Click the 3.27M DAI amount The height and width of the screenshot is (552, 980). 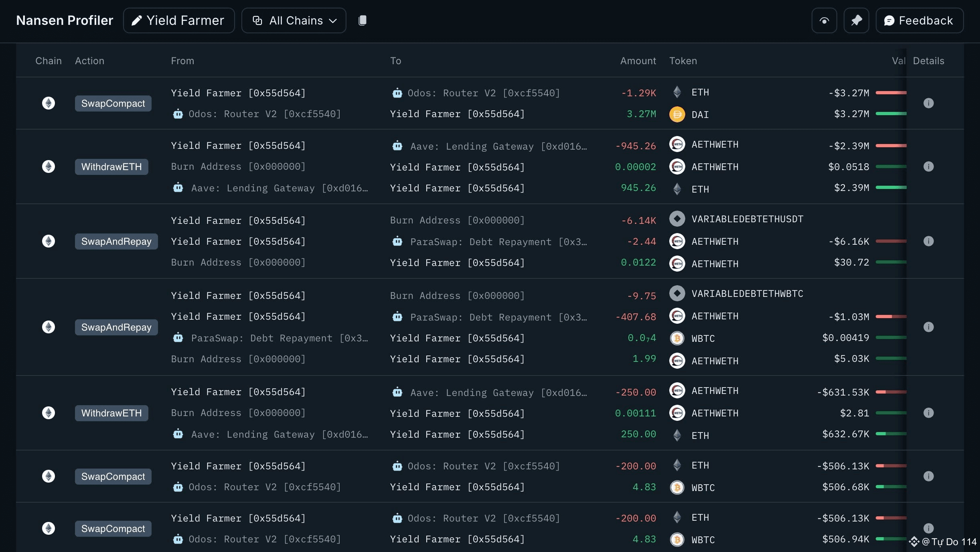point(641,114)
